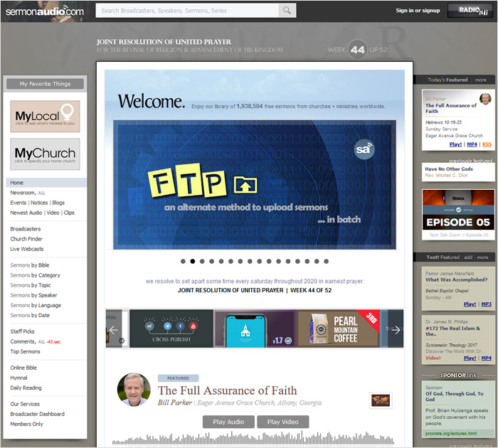
Task: Open Sermons by Topic
Action: (30, 285)
